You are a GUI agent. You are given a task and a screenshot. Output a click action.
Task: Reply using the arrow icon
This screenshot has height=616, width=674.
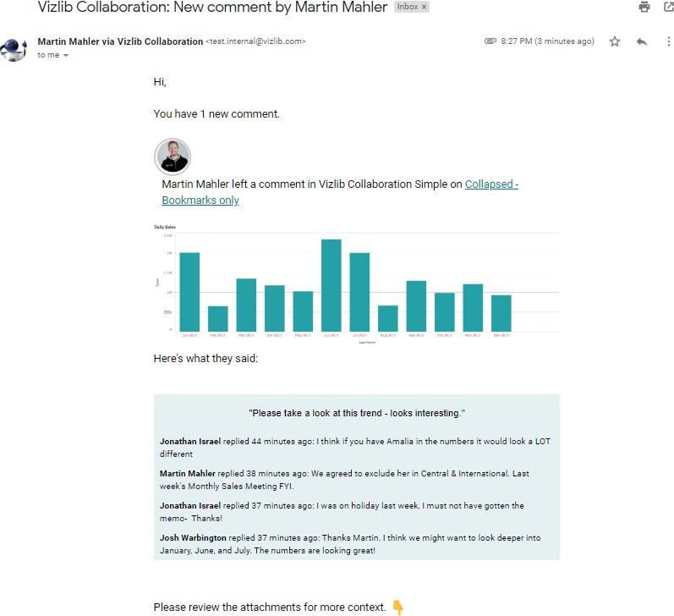(642, 41)
